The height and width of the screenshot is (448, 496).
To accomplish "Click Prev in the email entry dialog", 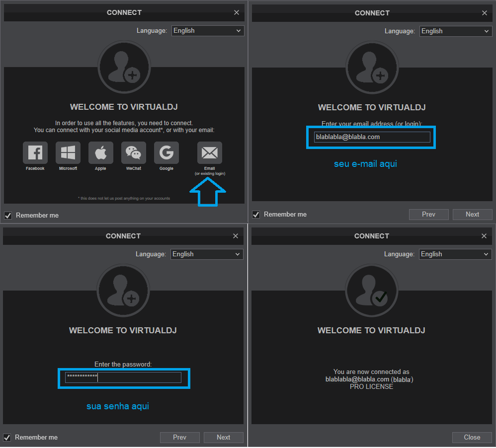I will click(428, 215).
